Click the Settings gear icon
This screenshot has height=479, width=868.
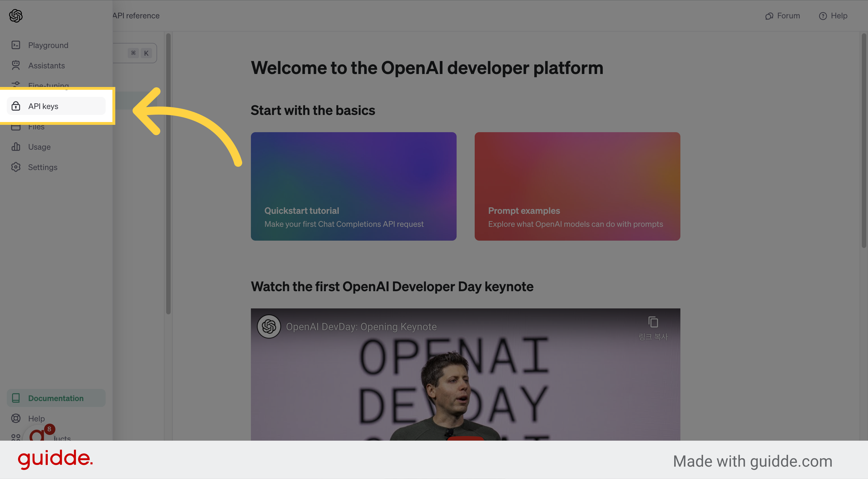pyautogui.click(x=16, y=167)
